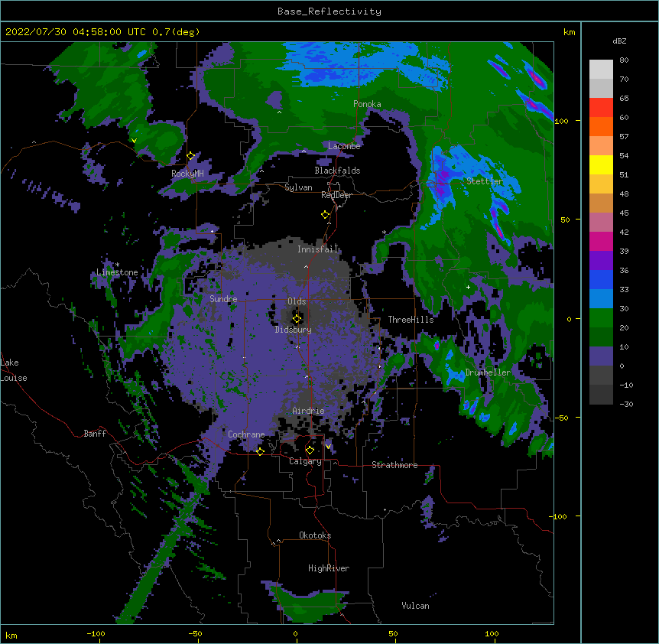
Task: Click the 50 km label on bottom axis
Action: 393,633
